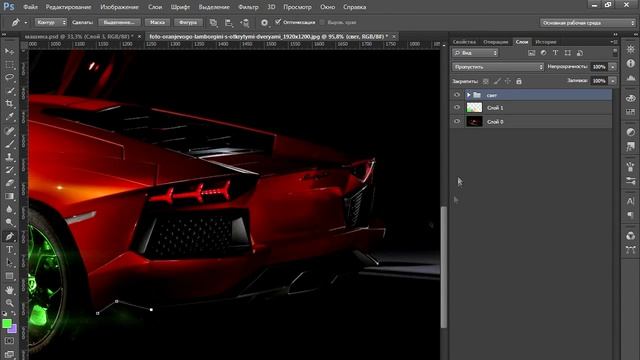Open the 'Редактирование' menu

pos(69,7)
